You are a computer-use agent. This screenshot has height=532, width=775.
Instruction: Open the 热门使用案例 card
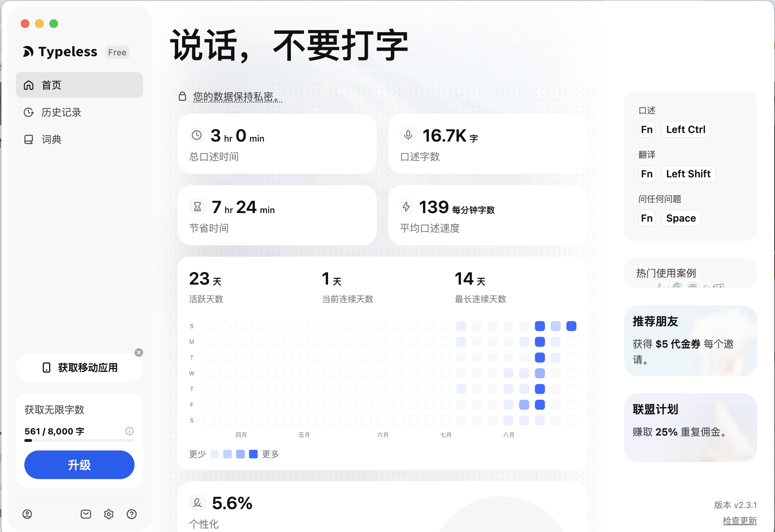click(691, 273)
